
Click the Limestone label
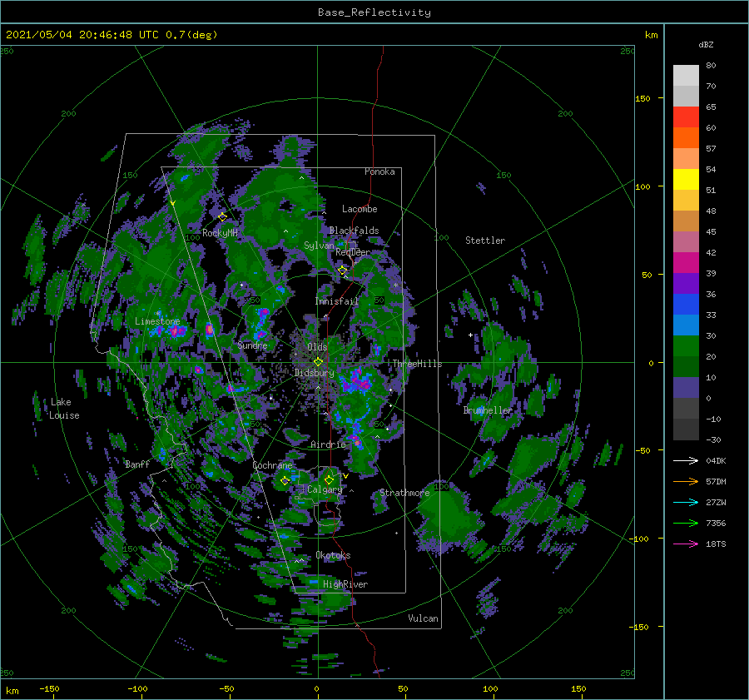tap(157, 321)
